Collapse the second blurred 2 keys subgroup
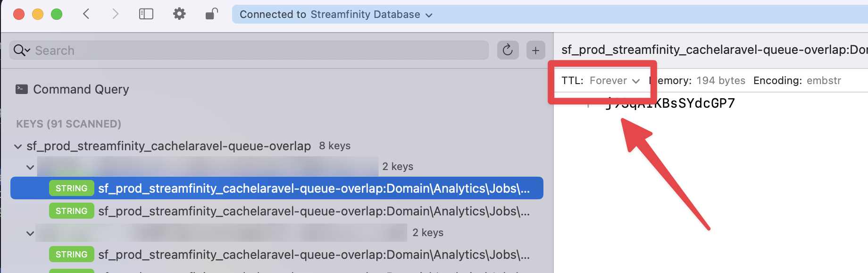 (x=30, y=233)
